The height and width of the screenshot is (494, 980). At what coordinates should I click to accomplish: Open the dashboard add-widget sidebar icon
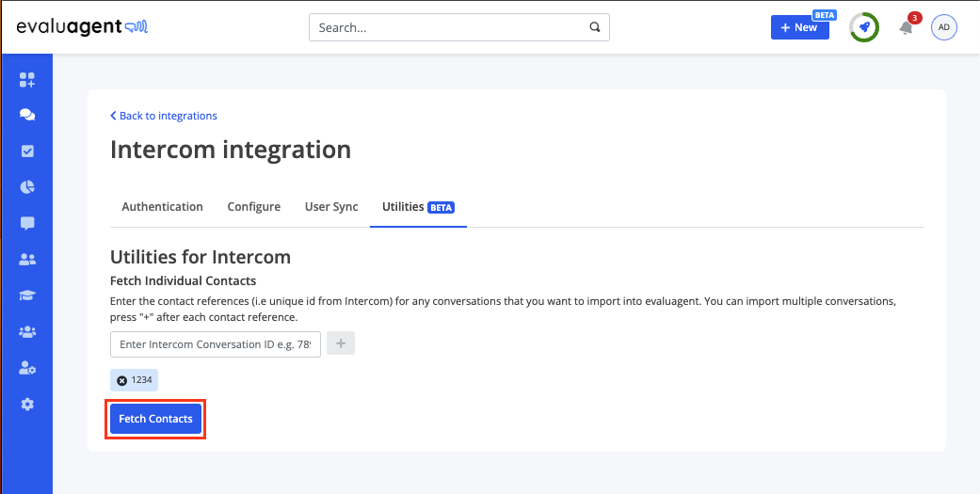point(27,79)
